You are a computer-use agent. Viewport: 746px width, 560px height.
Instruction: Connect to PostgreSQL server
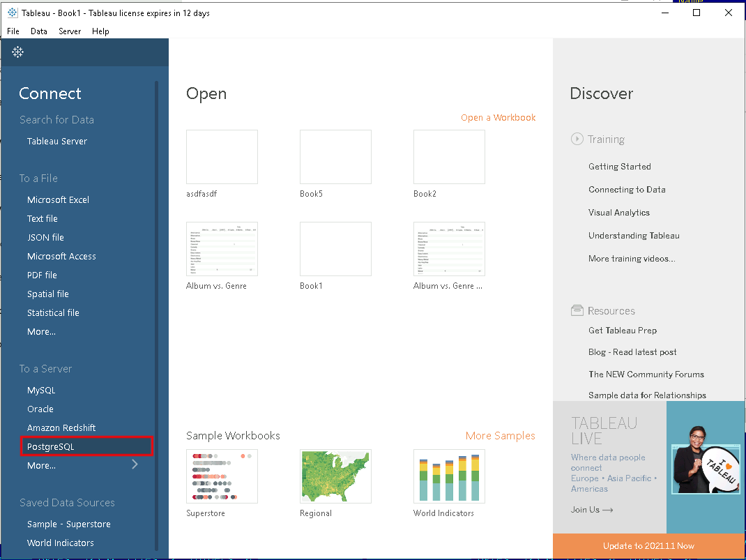tap(86, 446)
